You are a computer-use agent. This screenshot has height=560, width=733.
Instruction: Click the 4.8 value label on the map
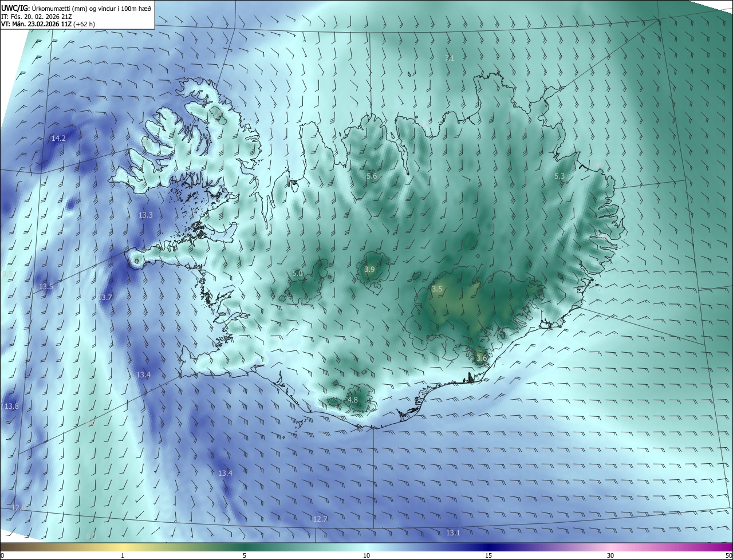(353, 400)
